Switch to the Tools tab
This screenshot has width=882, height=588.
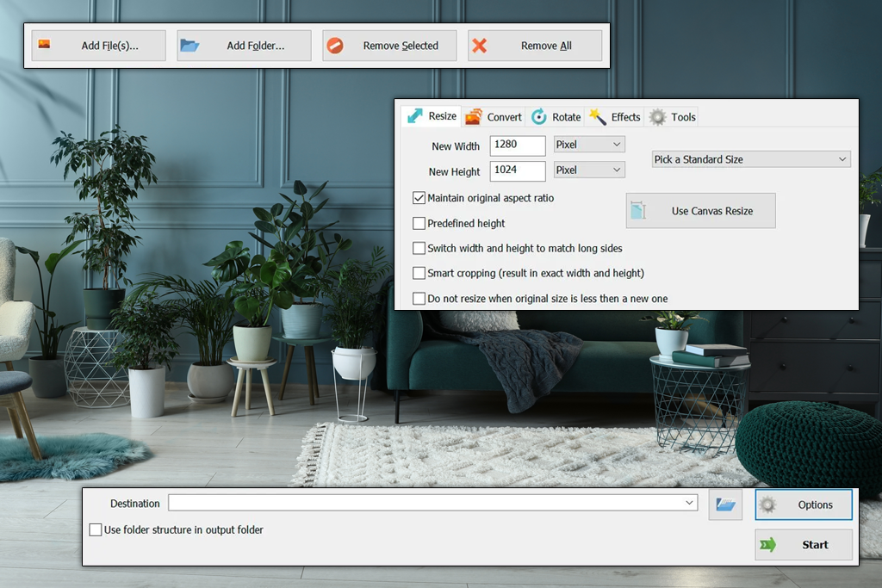(x=672, y=117)
